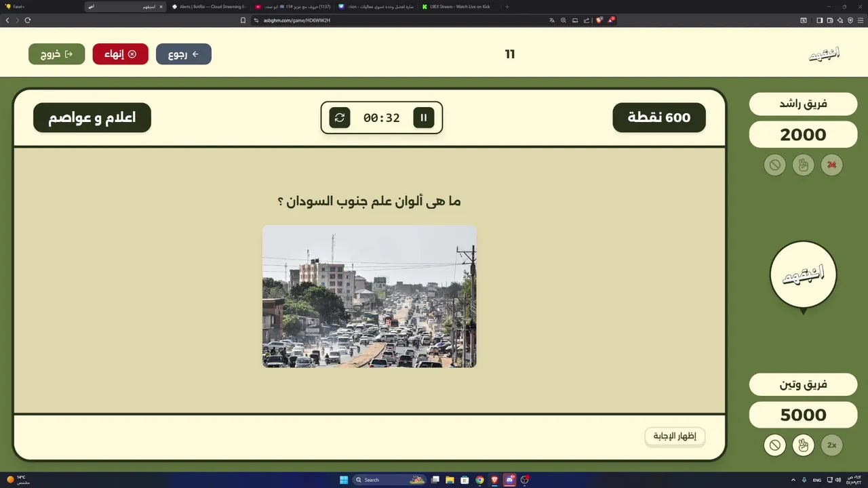Image resolution: width=868 pixels, height=488 pixels.
Task: Click ENG language indicator in tray
Action: 816,480
